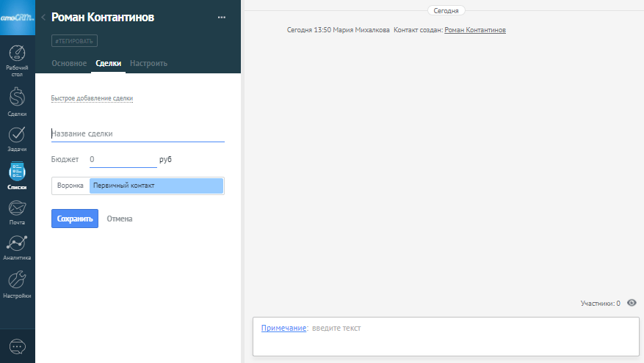Open the three-dots contact menu
The width and height of the screenshot is (644, 363).
pos(222,17)
